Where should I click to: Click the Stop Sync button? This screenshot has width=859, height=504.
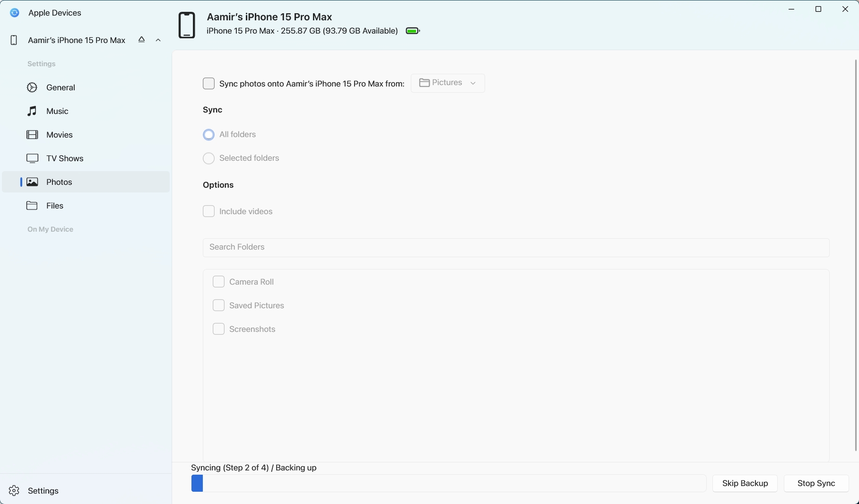816,483
